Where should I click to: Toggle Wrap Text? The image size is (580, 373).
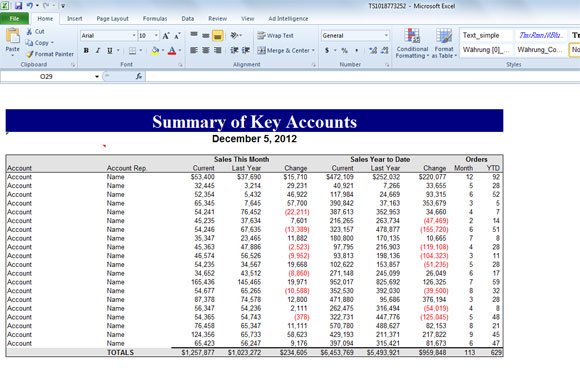click(x=276, y=36)
